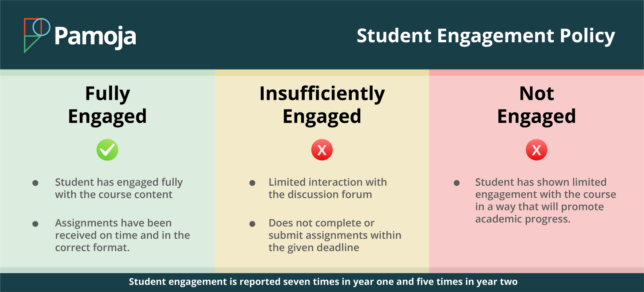Viewport: 644px width, 292px height.
Task: Select the "Not Engaged" heading
Action: (x=537, y=105)
